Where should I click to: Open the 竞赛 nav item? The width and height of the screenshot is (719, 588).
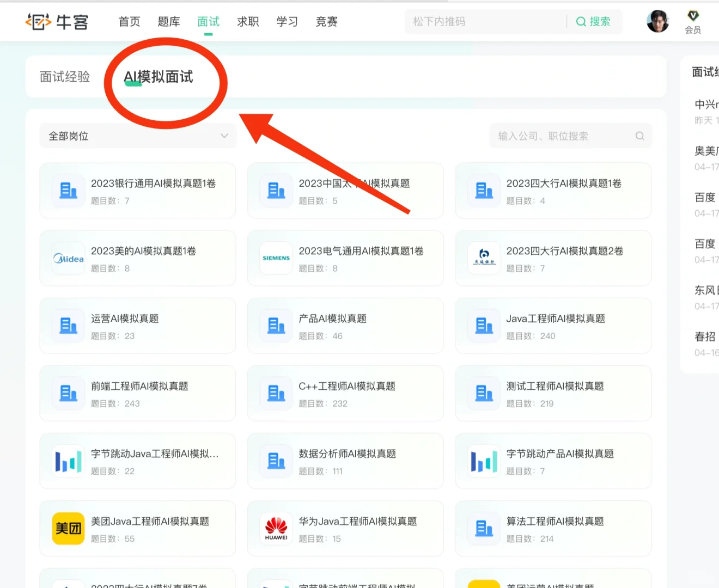coord(327,22)
